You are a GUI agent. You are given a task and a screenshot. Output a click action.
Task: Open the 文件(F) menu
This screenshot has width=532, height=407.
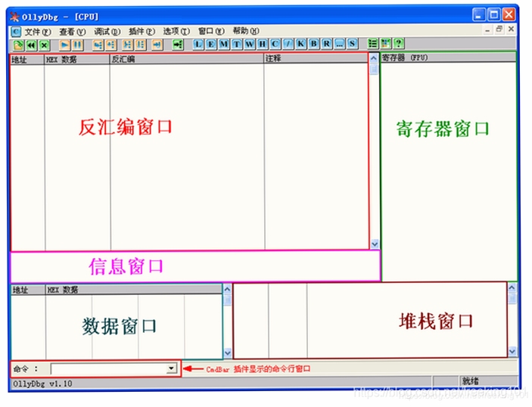[x=38, y=32]
